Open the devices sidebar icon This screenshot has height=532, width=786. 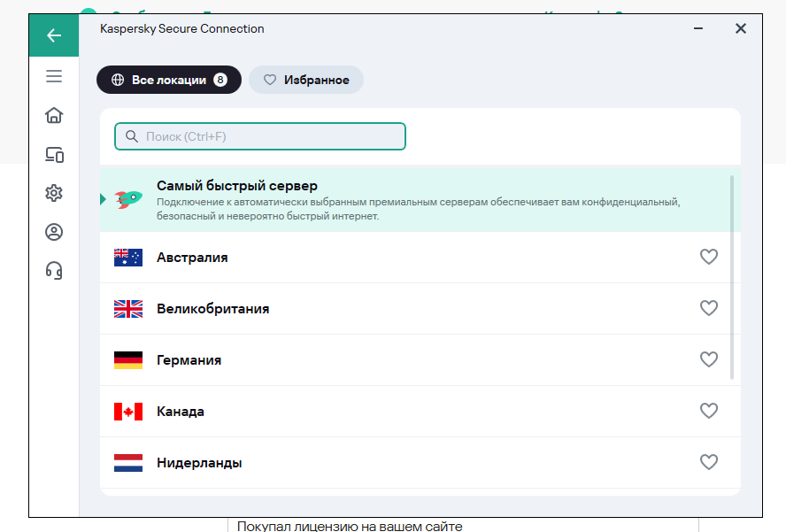pyautogui.click(x=54, y=154)
